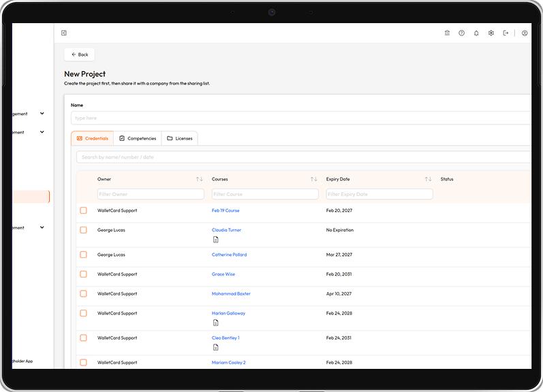
Task: Go back with the Back button
Action: 79,54
